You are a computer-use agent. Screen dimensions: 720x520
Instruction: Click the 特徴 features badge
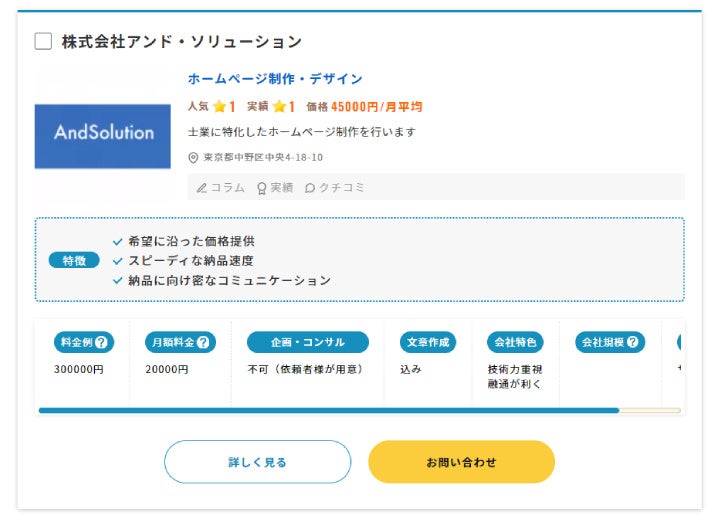click(x=74, y=260)
